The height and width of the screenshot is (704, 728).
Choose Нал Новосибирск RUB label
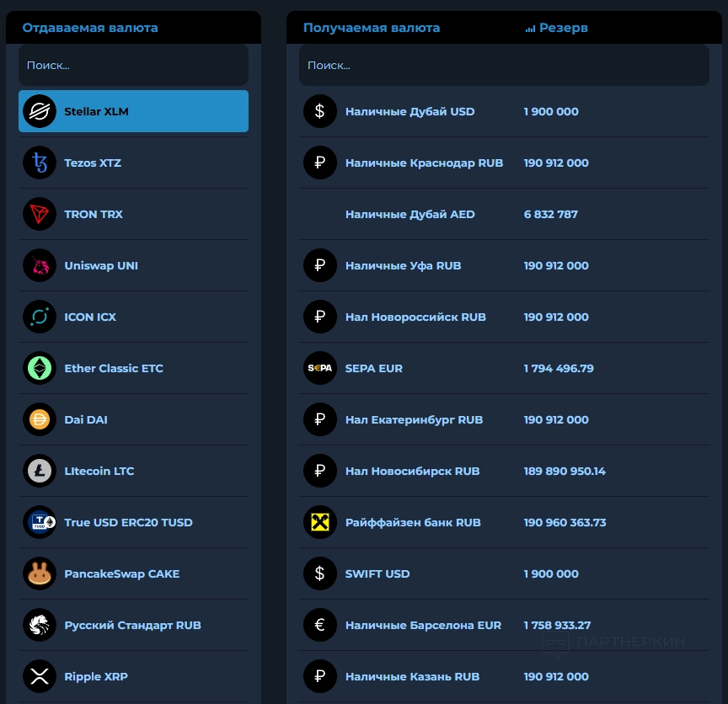[x=412, y=471]
